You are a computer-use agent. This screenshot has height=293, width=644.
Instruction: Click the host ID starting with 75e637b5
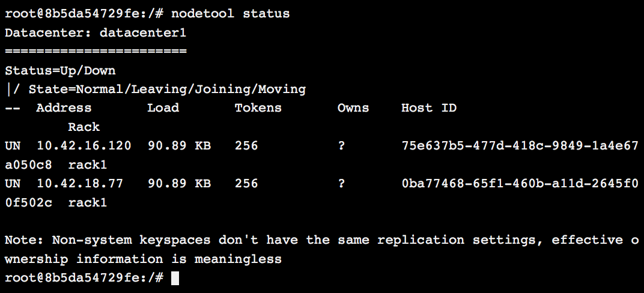point(519,146)
